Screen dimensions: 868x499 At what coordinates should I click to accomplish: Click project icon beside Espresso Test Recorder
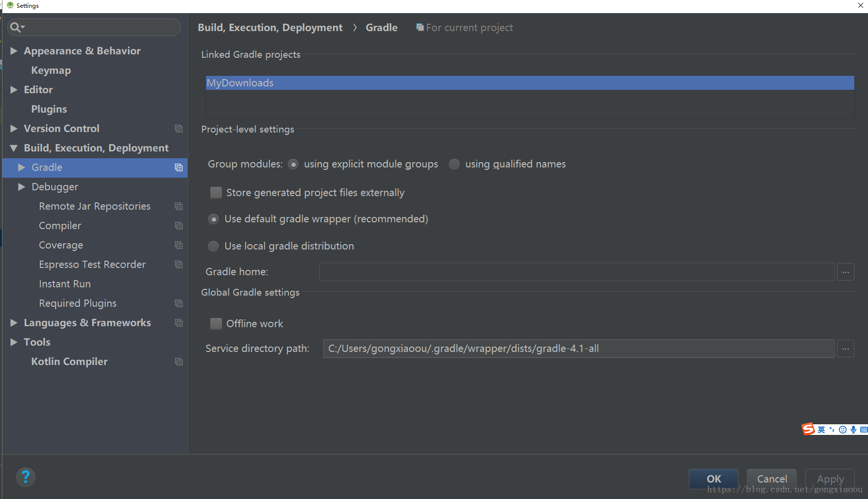pos(179,265)
